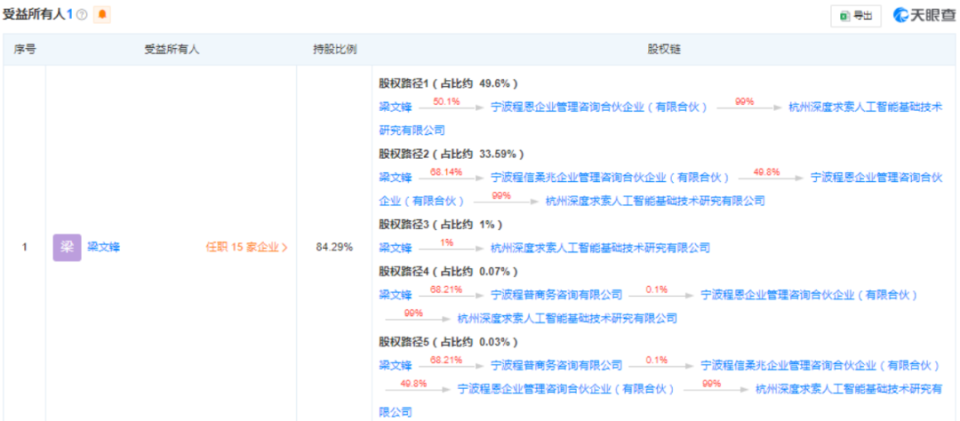The height and width of the screenshot is (421, 960).
Task: Click the orange bell alert icon
Action: [x=102, y=15]
